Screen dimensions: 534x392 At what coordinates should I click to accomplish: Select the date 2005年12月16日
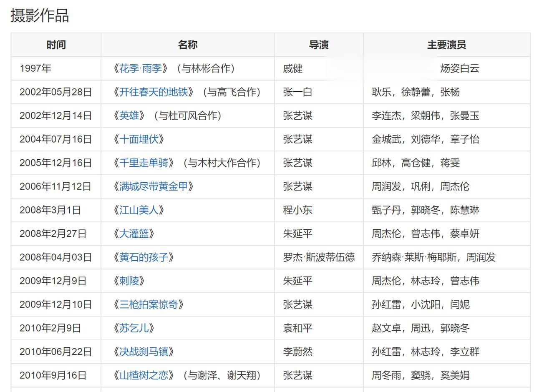pos(55,163)
